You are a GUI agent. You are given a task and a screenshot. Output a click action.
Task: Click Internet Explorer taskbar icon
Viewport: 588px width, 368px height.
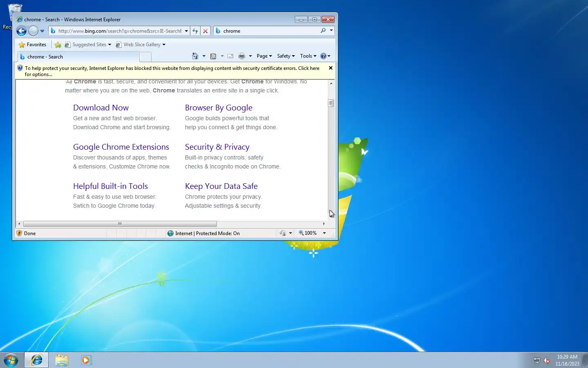click(x=37, y=360)
